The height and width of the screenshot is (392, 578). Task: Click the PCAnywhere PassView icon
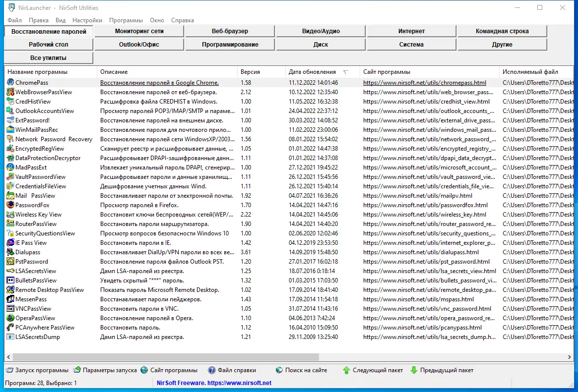pyautogui.click(x=10, y=328)
